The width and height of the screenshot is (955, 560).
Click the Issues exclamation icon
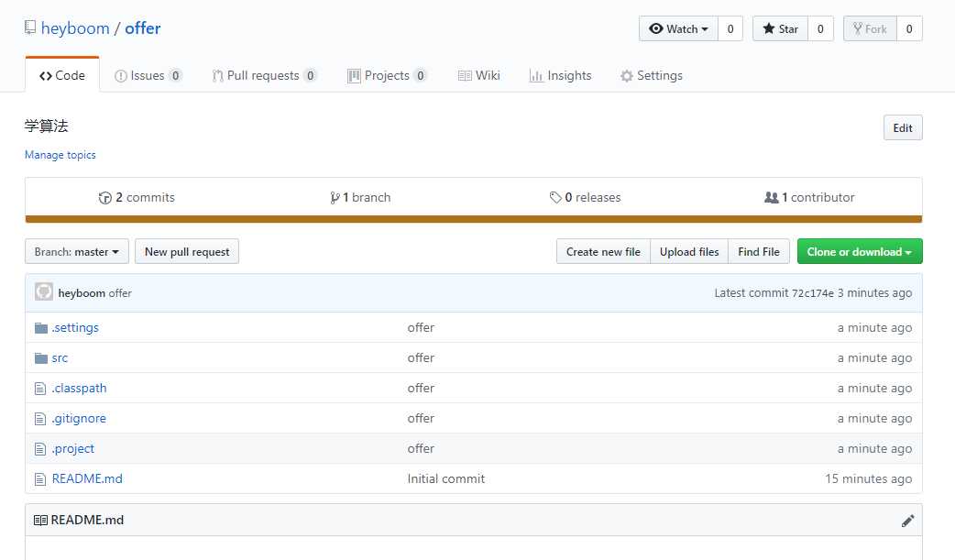point(121,76)
